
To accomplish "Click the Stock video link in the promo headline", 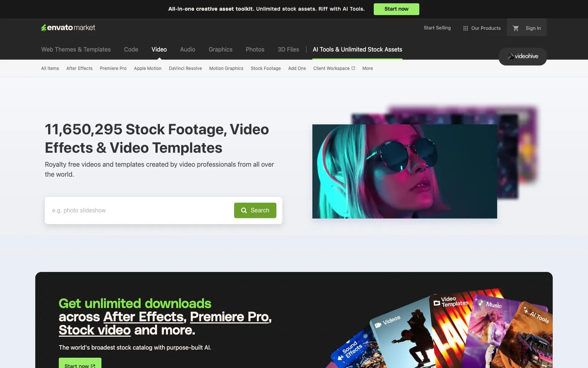I will (x=95, y=330).
